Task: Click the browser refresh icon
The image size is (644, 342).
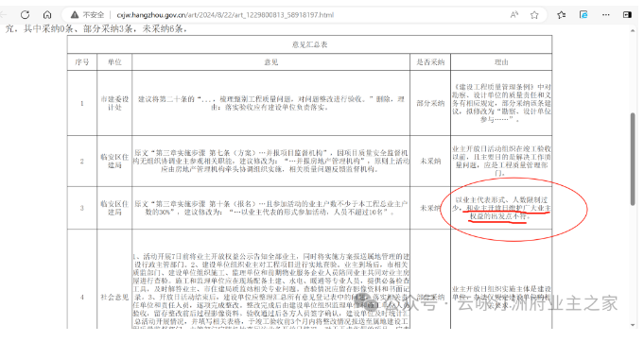Action: (x=25, y=15)
